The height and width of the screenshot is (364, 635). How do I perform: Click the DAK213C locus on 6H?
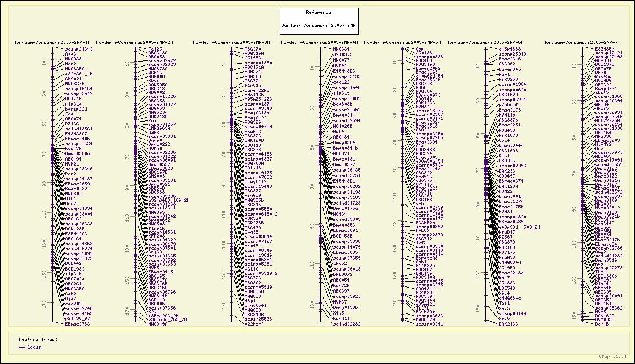click(x=508, y=324)
